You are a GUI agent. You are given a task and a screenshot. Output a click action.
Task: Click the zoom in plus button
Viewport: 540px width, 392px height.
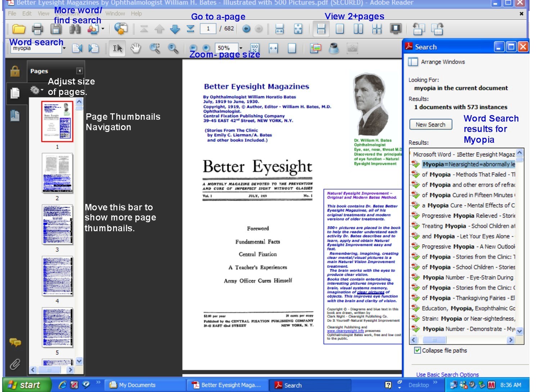[206, 48]
